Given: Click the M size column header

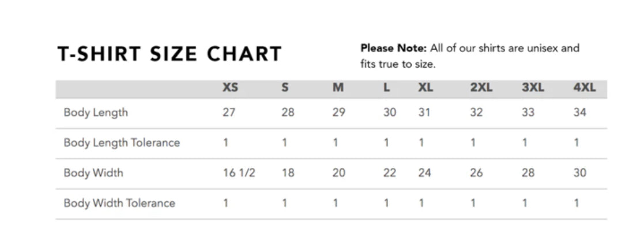Looking at the screenshot, I should pyautogui.click(x=338, y=88).
